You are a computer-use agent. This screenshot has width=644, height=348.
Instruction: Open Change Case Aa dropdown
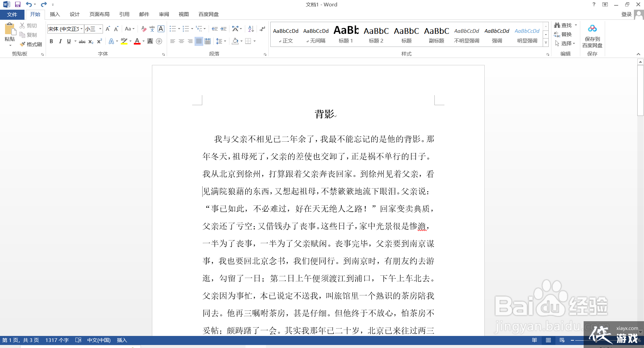[x=129, y=29]
